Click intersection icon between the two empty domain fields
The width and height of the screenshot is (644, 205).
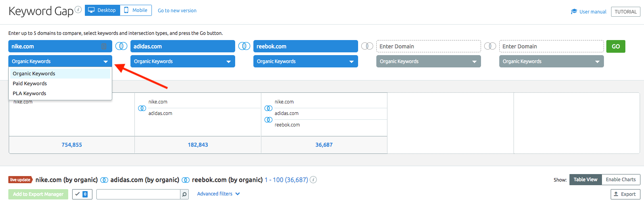coord(490,46)
